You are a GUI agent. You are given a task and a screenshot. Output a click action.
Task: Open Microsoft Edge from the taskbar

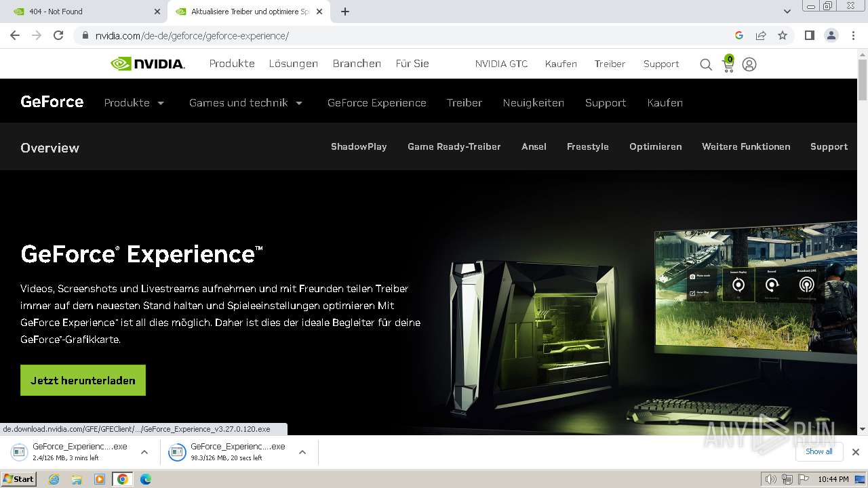(145, 479)
